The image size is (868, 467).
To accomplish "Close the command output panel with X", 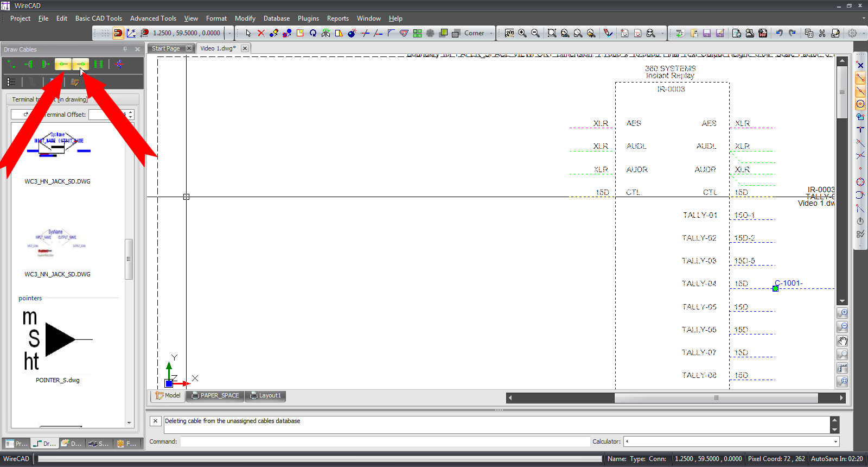I will [155, 421].
